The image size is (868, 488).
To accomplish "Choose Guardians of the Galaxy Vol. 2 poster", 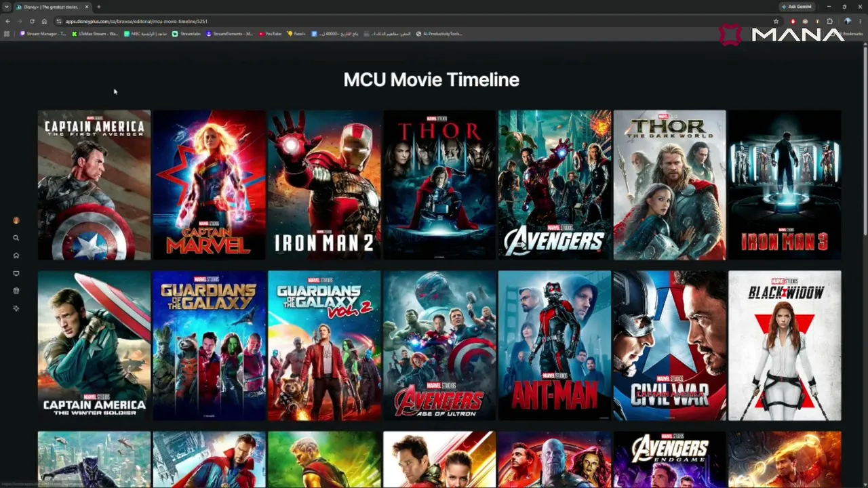I will [x=324, y=346].
